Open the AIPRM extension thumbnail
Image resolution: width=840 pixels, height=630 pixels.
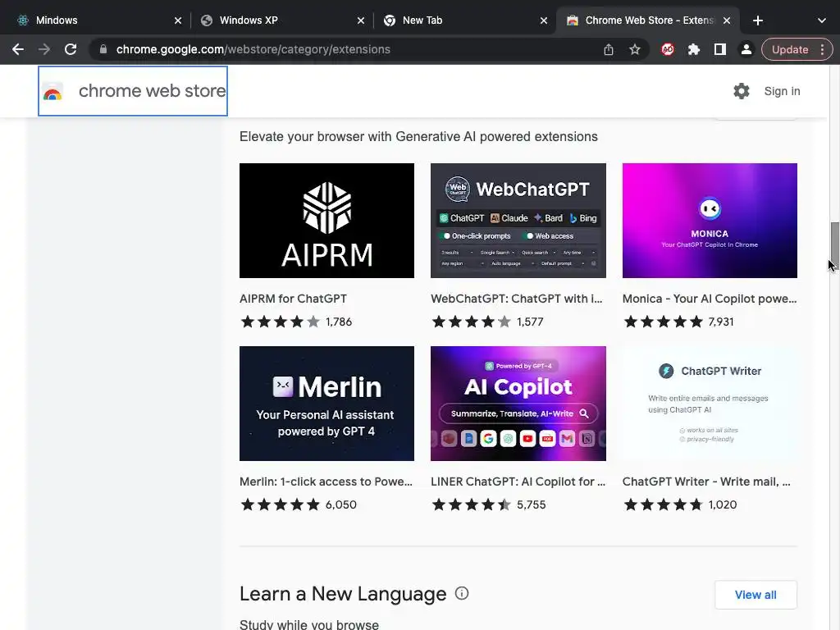click(x=326, y=221)
